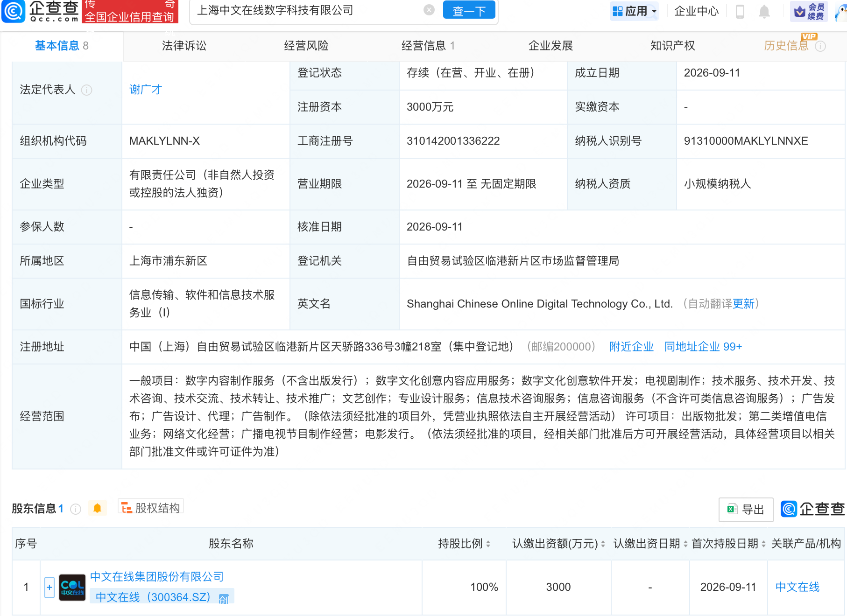Click the 查一下 search button
Image resolution: width=847 pixels, height=616 pixels.
pyautogui.click(x=469, y=10)
